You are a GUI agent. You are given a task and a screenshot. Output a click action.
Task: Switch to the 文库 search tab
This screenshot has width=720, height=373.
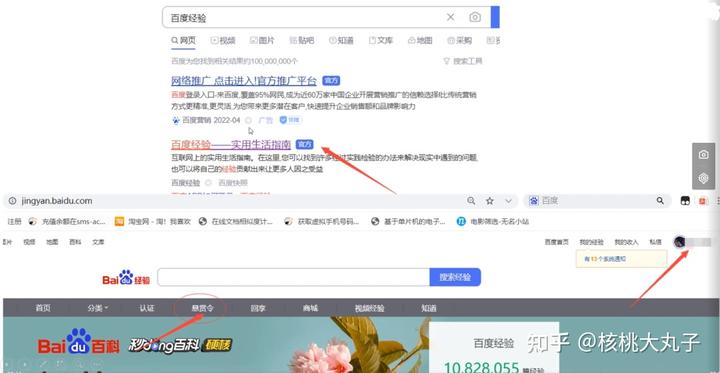[381, 41]
